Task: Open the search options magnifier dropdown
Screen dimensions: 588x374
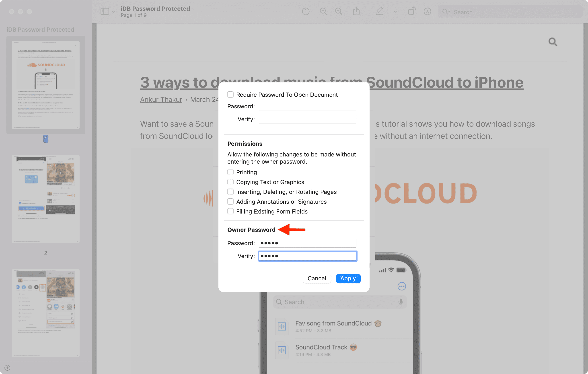Action: [446, 12]
